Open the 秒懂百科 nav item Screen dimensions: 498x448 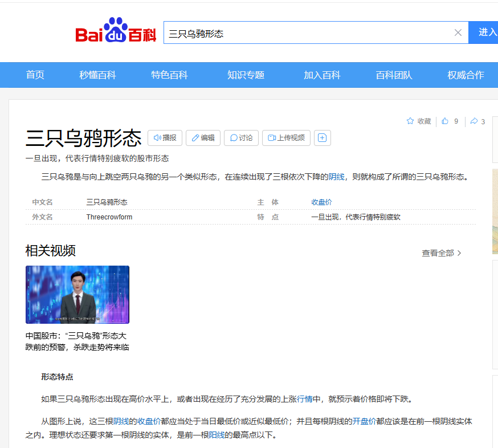(97, 75)
